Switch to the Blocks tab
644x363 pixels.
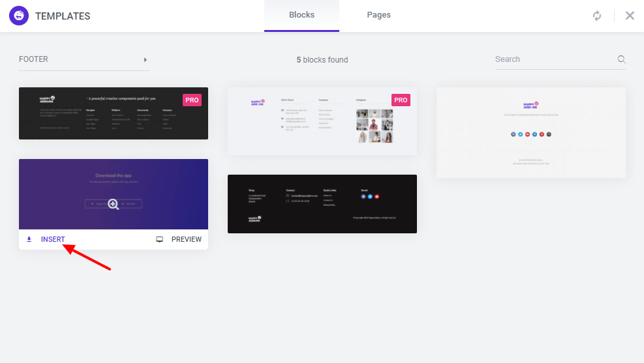tap(301, 16)
